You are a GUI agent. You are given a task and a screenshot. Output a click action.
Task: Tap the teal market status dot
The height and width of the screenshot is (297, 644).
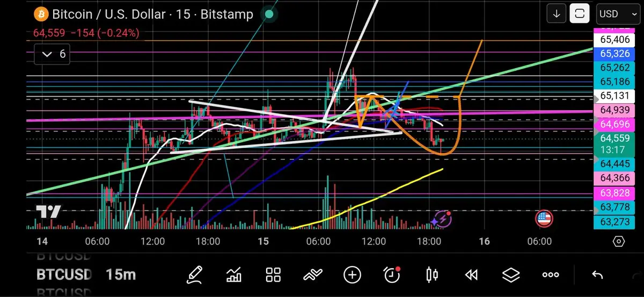pyautogui.click(x=270, y=14)
